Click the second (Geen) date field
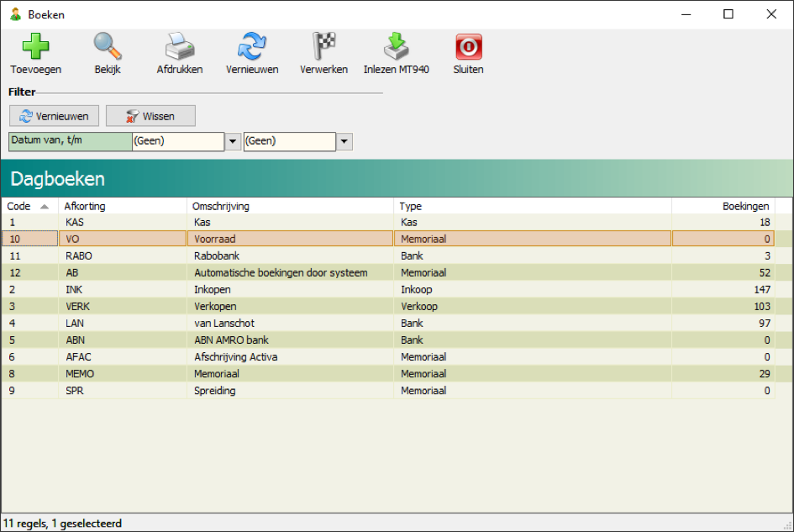Screen dimensions: 794x532 [290, 141]
